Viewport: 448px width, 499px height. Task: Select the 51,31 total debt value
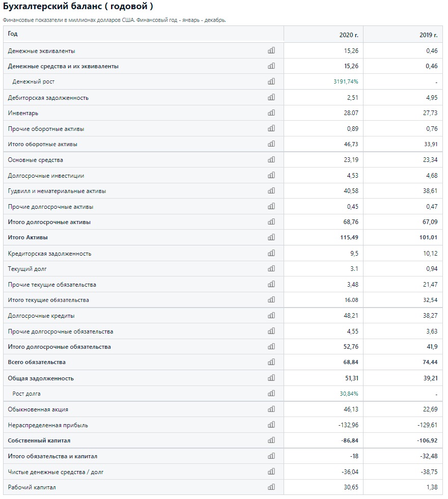click(351, 378)
